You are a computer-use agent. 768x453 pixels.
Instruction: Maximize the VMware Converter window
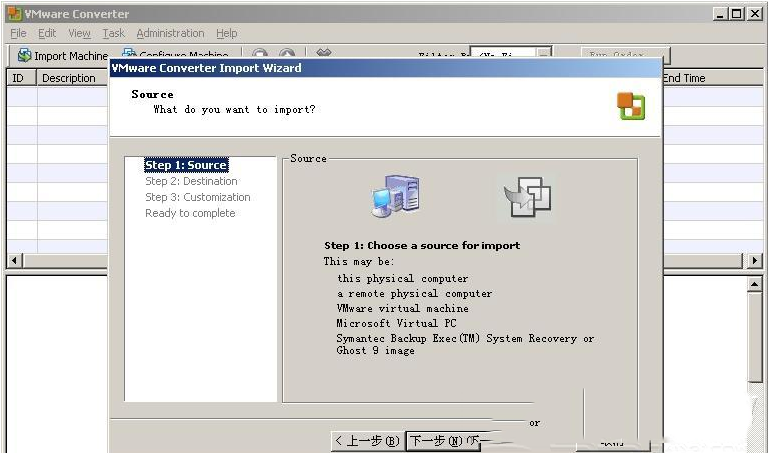(737, 14)
